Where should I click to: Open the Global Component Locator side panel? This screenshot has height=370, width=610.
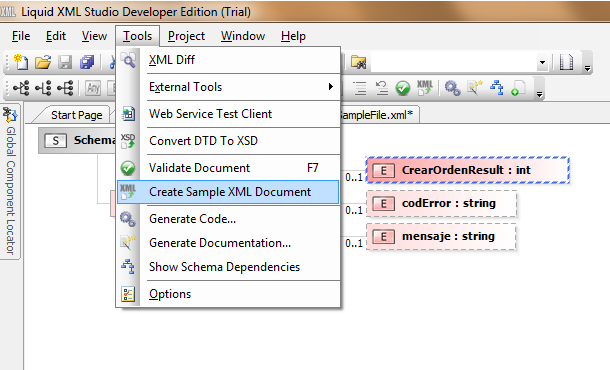(11, 182)
